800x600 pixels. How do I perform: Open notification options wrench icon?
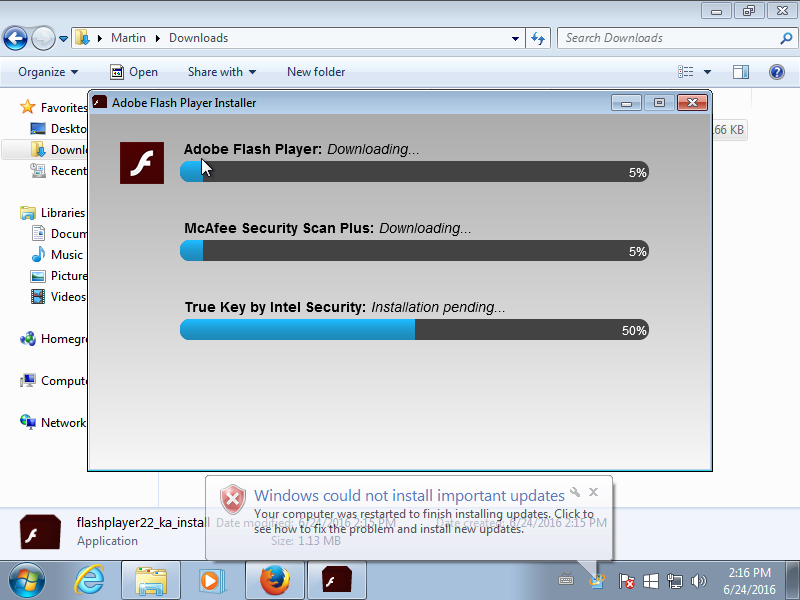point(575,492)
